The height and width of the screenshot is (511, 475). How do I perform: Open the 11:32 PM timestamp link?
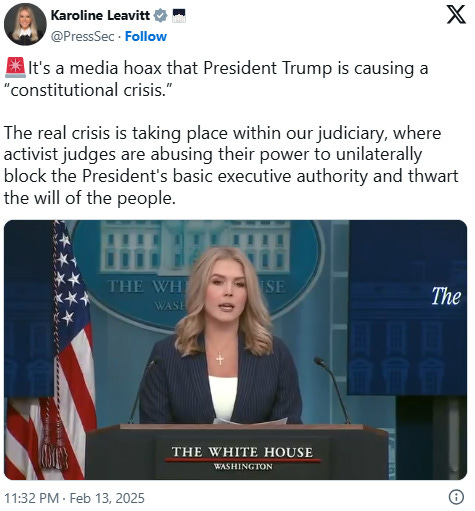pyautogui.click(x=31, y=498)
